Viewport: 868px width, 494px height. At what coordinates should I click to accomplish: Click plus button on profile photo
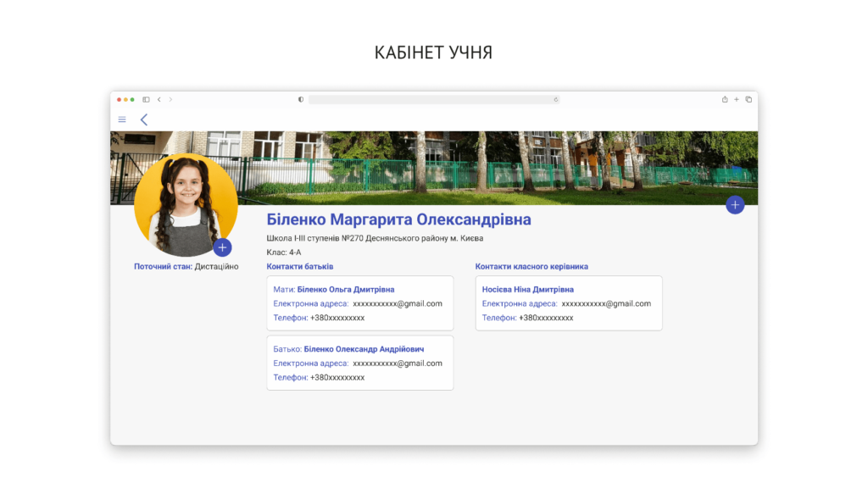[222, 247]
